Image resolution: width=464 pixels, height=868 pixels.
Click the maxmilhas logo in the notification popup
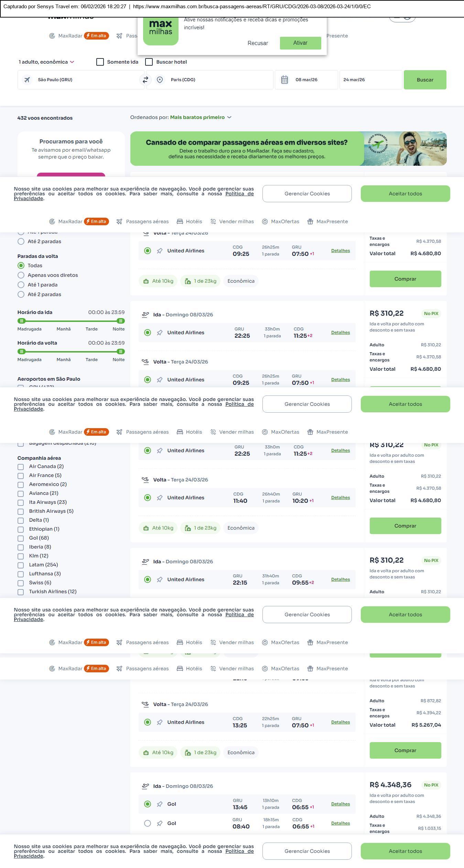click(x=161, y=28)
